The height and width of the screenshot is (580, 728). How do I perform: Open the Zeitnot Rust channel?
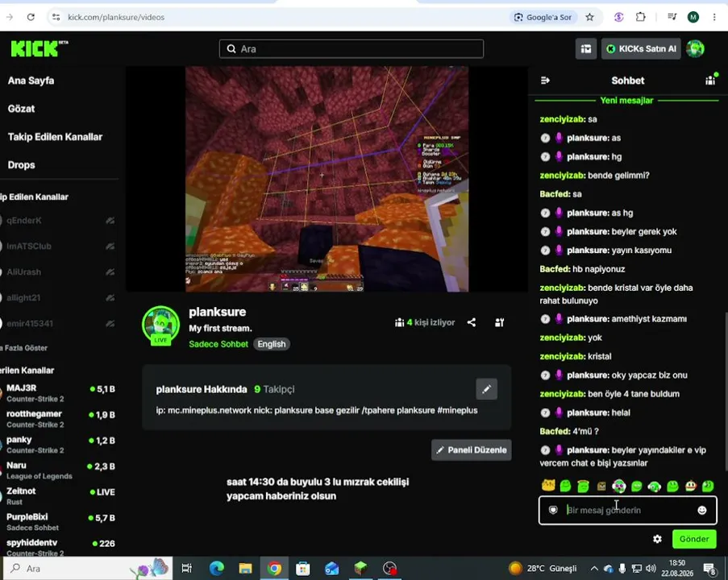click(x=57, y=496)
